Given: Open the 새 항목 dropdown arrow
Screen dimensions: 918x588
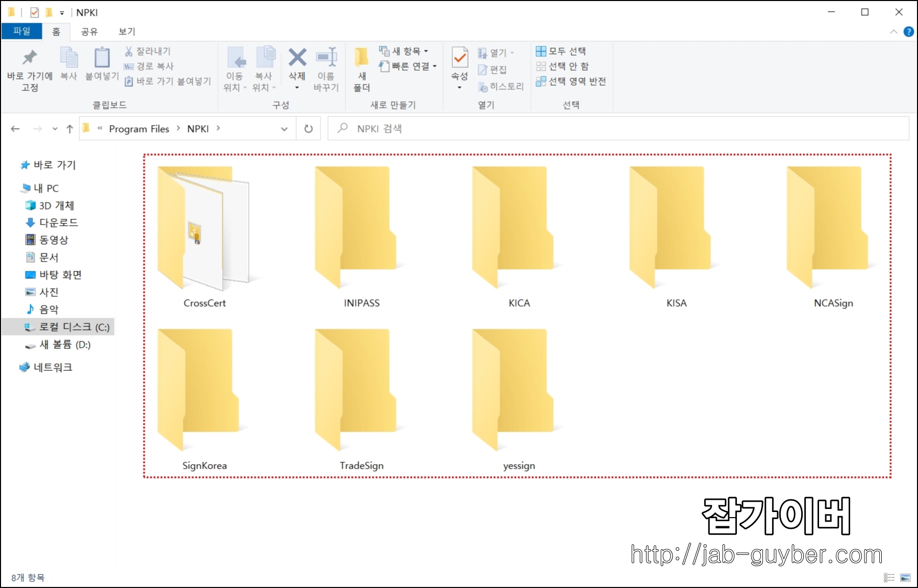Looking at the screenshot, I should pyautogui.click(x=426, y=50).
